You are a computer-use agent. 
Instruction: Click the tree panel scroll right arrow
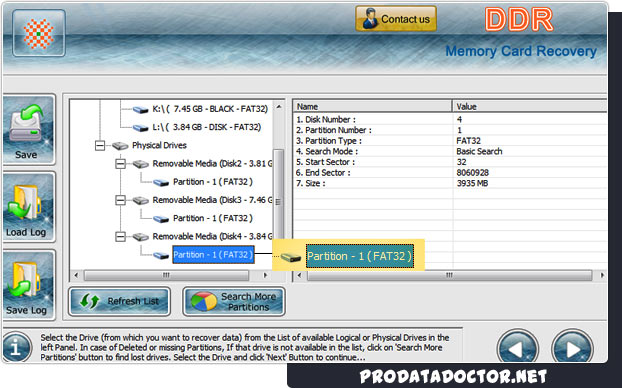pos(265,275)
